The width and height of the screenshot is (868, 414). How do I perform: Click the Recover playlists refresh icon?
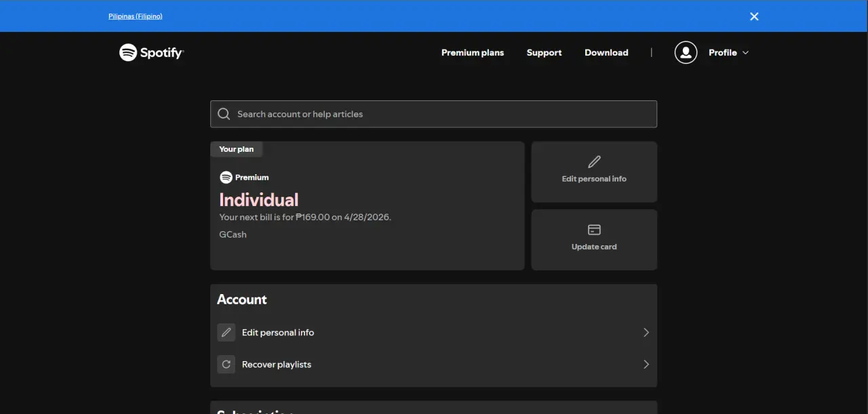226,365
